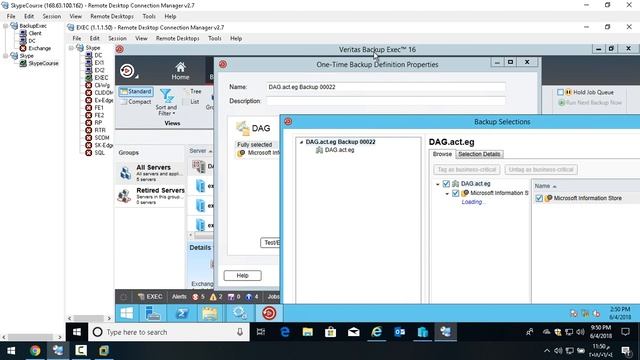Open Sort and Filter dropdown
This screenshot has height=360, width=640.
166,102
